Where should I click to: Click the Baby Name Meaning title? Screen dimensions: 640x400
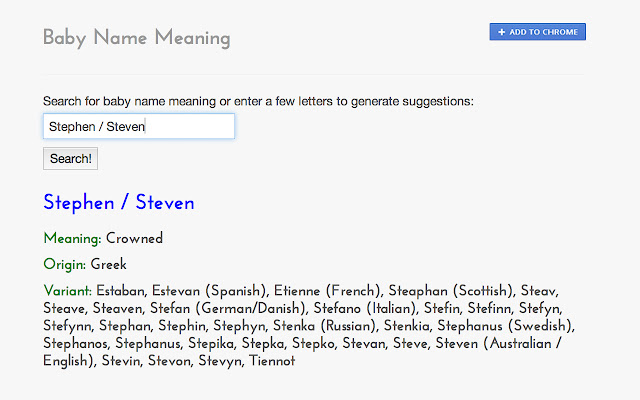[137, 38]
